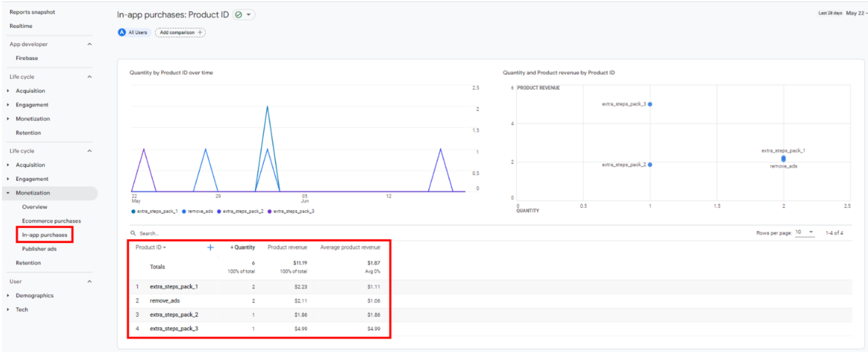Click the status check icon beside report title

point(239,15)
